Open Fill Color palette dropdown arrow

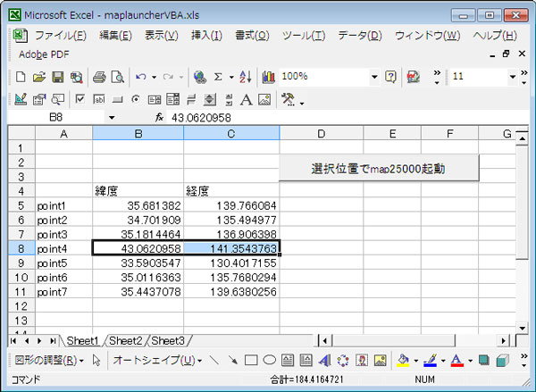tap(416, 361)
